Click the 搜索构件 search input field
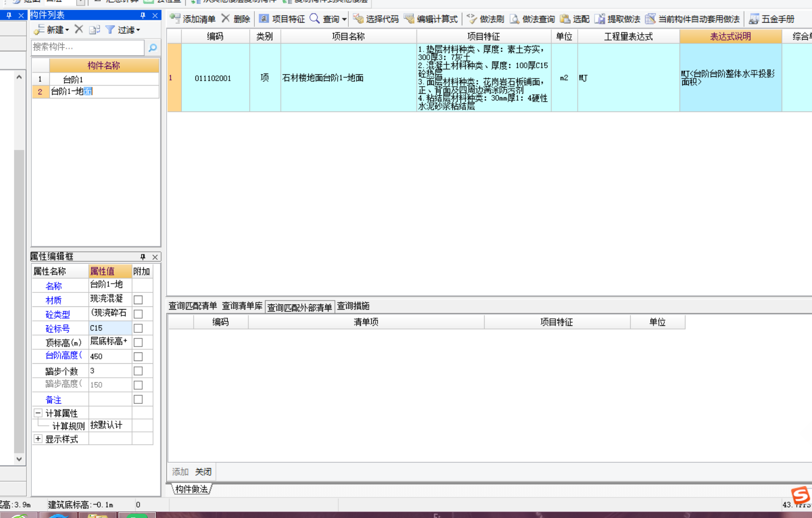This screenshot has width=812, height=518. tap(88, 48)
